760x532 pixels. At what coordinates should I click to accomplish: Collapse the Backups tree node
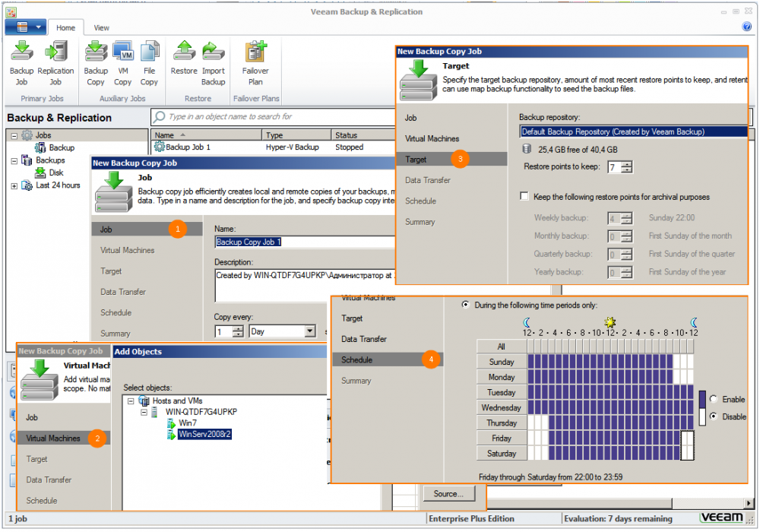pyautogui.click(x=14, y=161)
